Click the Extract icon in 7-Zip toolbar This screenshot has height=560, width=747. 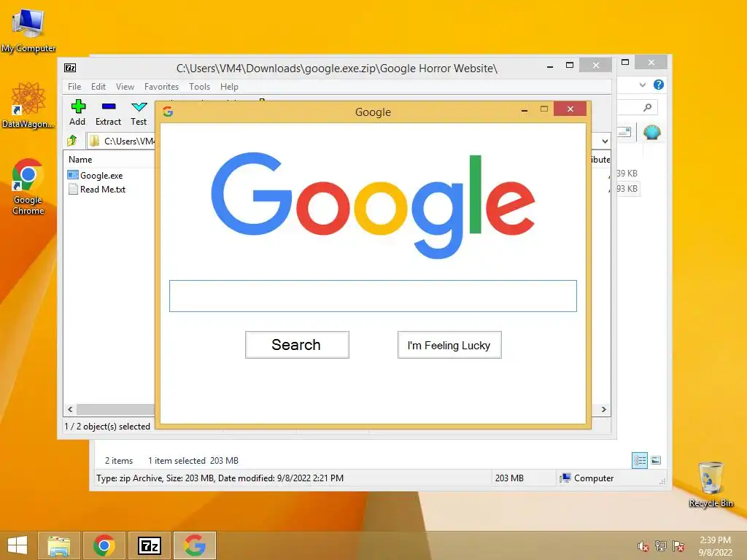(109, 106)
